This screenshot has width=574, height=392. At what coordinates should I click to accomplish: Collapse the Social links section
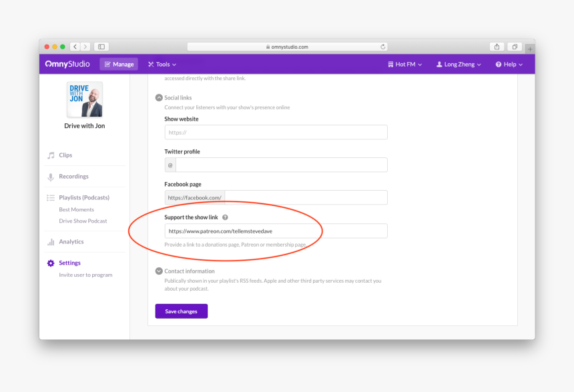point(159,97)
